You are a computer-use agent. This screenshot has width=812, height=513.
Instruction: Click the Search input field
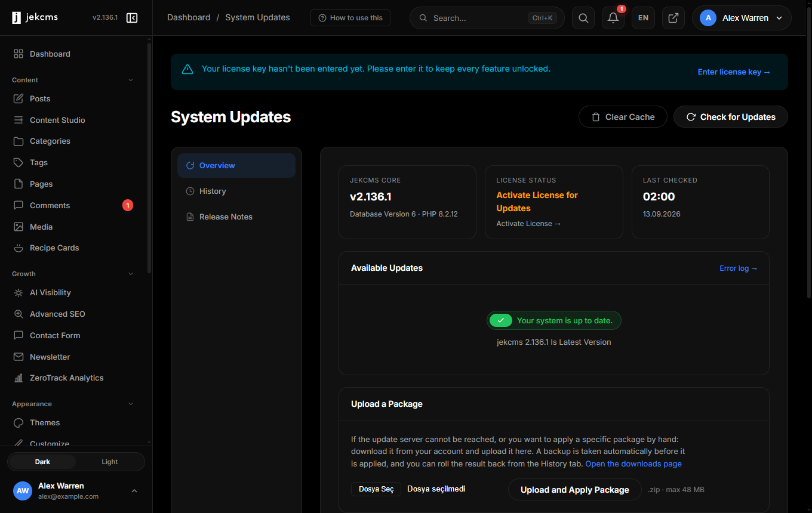[487, 18]
